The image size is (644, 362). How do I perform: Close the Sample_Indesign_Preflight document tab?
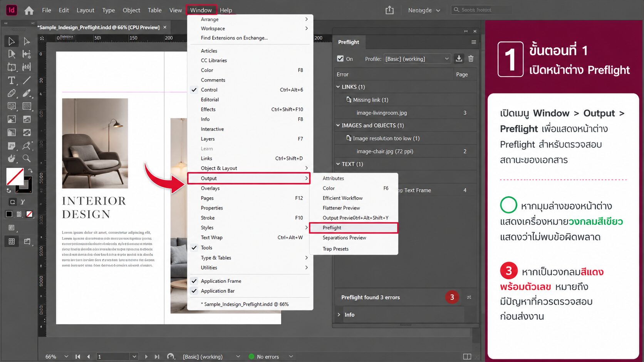point(165,27)
